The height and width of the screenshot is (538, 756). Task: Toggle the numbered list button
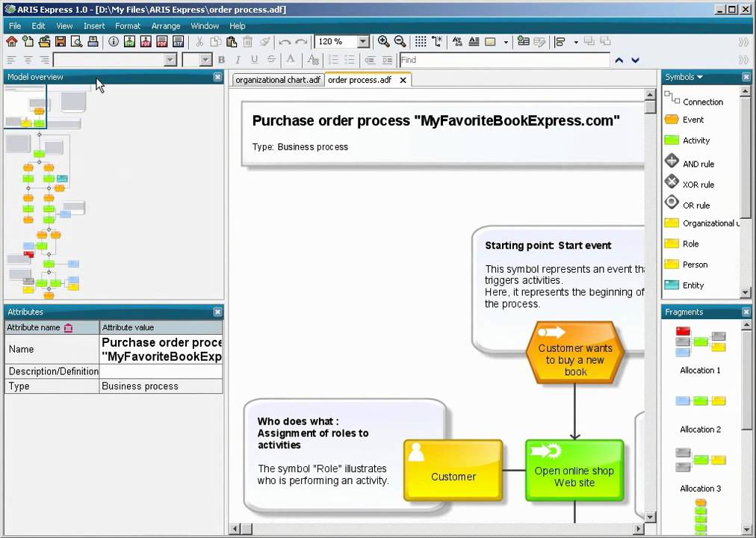pyautogui.click(x=333, y=60)
